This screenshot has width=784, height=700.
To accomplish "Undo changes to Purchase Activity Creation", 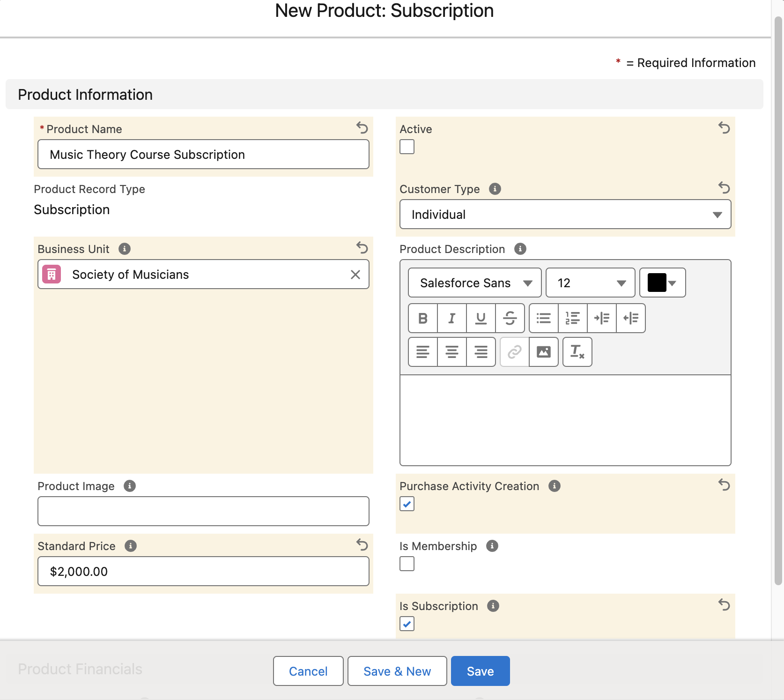I will (x=724, y=484).
